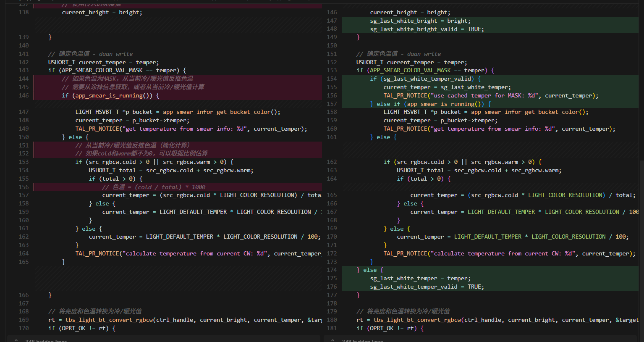
Task: Click sg_last_white_bright on right line 147
Action: click(x=403, y=21)
